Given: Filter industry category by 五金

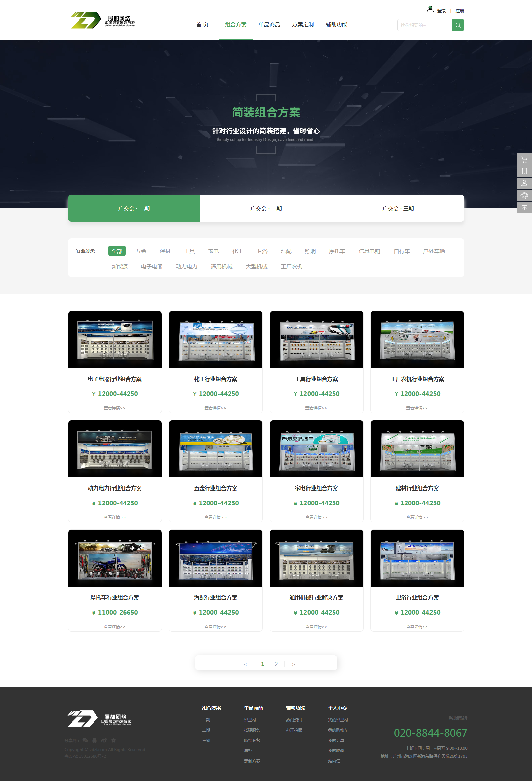Looking at the screenshot, I should pyautogui.click(x=141, y=251).
